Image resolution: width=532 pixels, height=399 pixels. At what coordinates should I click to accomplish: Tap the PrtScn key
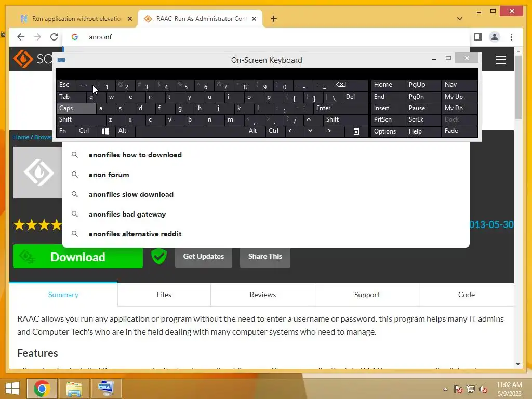tap(388, 119)
